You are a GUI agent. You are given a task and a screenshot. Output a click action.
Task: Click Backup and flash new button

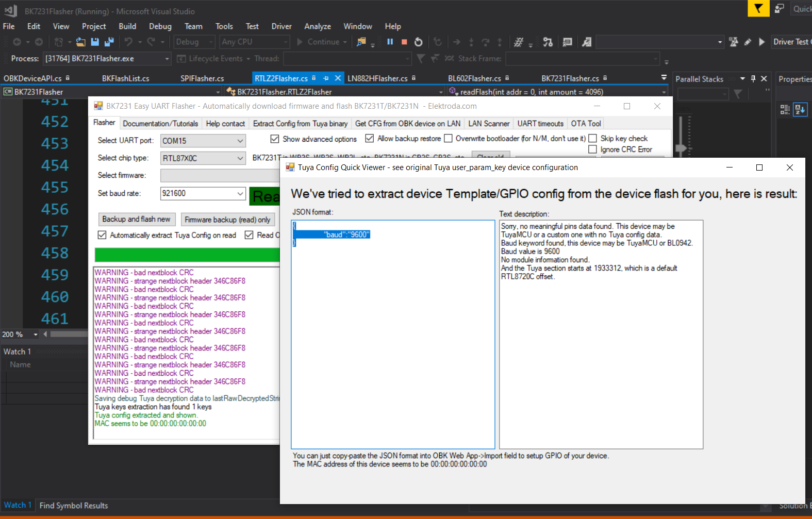pos(136,220)
